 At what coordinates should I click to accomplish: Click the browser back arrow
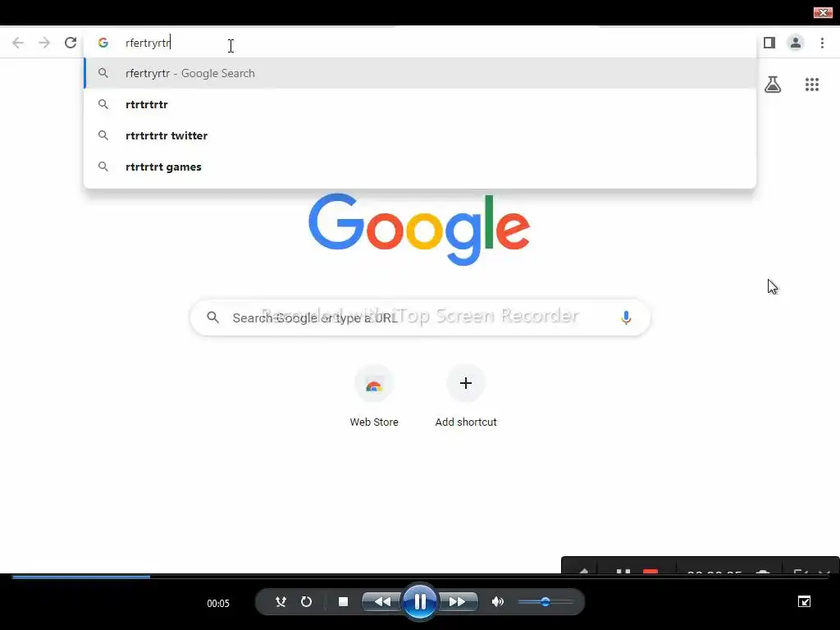[18, 43]
